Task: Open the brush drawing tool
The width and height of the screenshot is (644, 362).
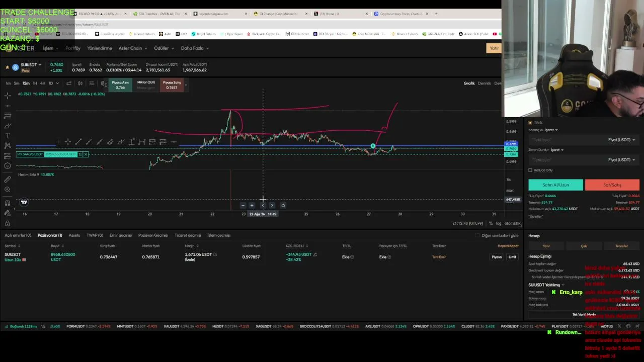Action: tap(8, 126)
